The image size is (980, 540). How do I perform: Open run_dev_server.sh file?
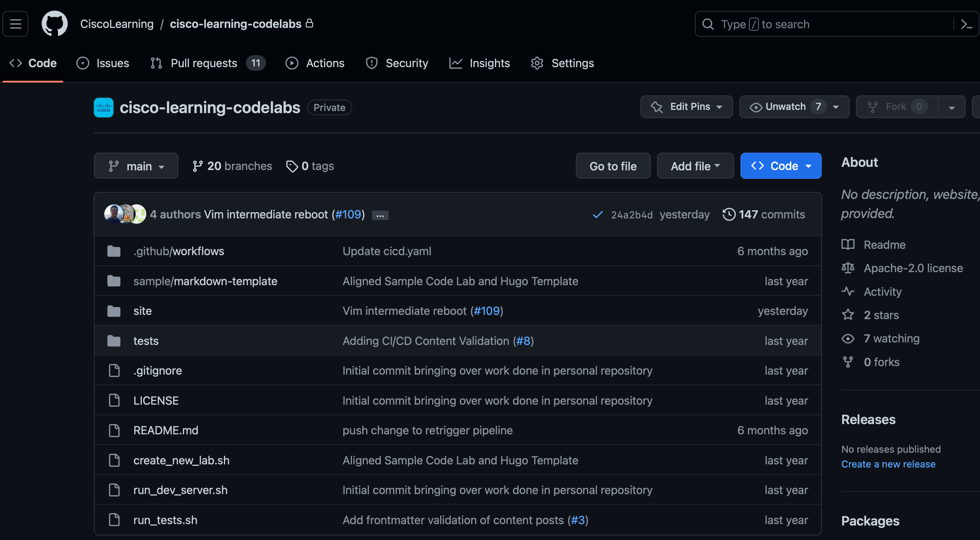pyautogui.click(x=181, y=490)
